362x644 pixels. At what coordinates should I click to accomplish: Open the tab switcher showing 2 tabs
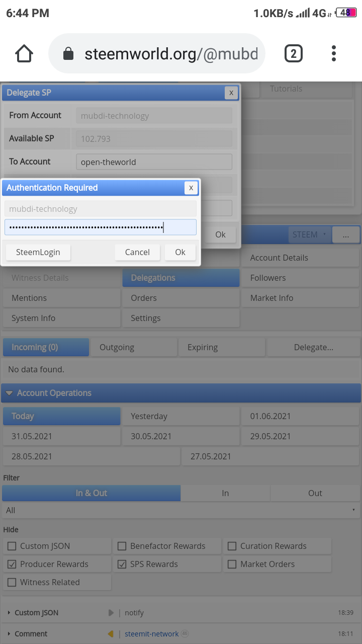pos(294,53)
